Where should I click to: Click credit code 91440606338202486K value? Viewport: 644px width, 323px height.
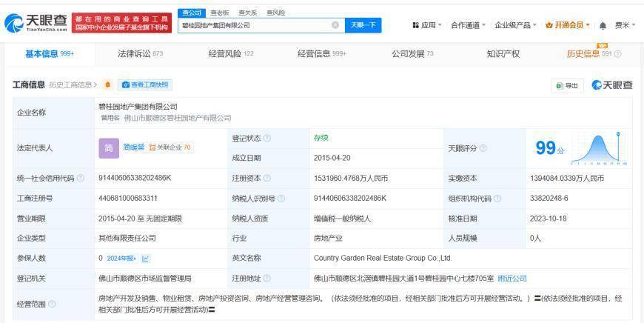[135, 179]
